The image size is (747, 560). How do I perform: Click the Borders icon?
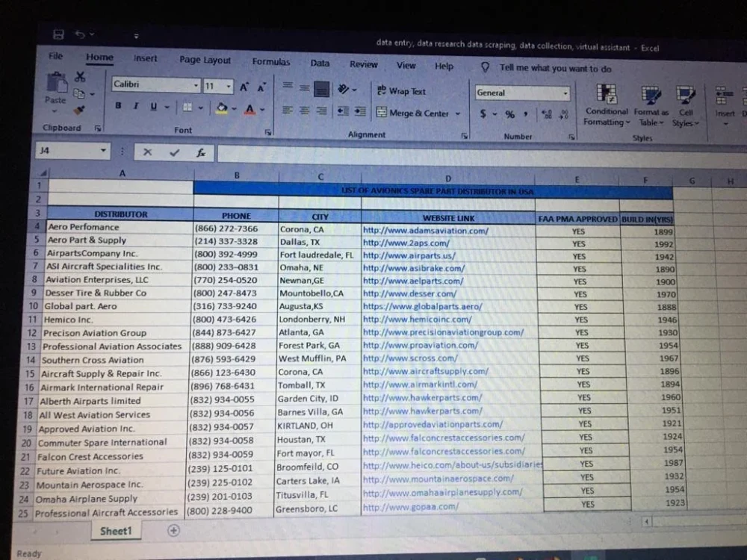[187, 108]
